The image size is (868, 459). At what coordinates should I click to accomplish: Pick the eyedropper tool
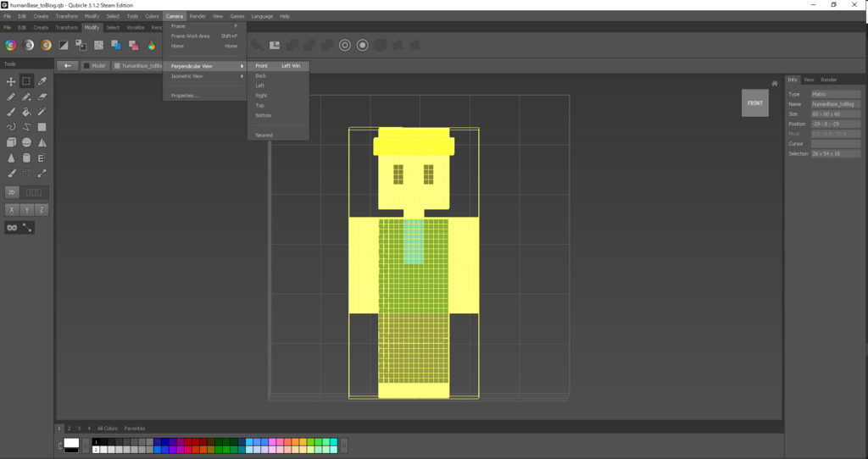(x=42, y=81)
